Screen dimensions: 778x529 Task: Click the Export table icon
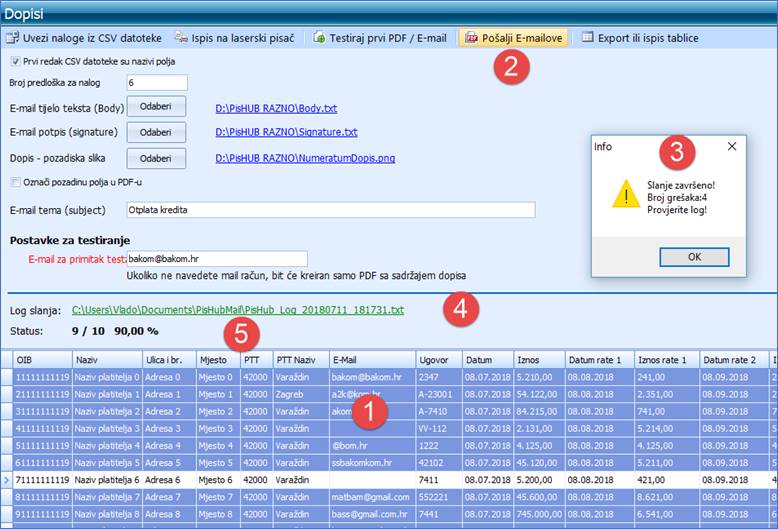(587, 37)
